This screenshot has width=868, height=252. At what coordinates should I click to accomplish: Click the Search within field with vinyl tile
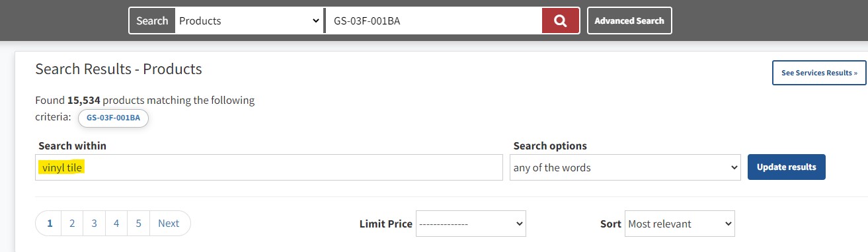[x=269, y=167]
